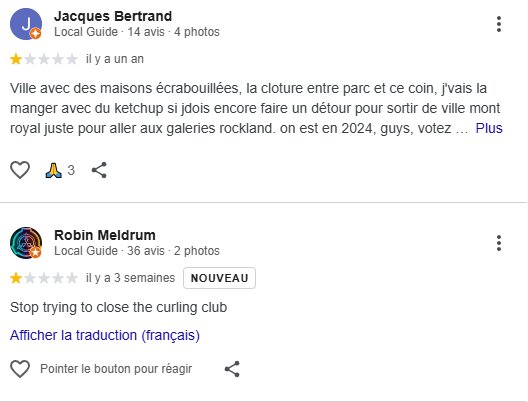Click the Jacques Bertrand name link

[113, 16]
